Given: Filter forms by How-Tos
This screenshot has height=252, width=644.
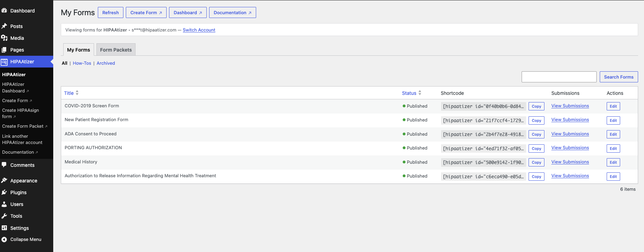Looking at the screenshot, I should [x=82, y=63].
